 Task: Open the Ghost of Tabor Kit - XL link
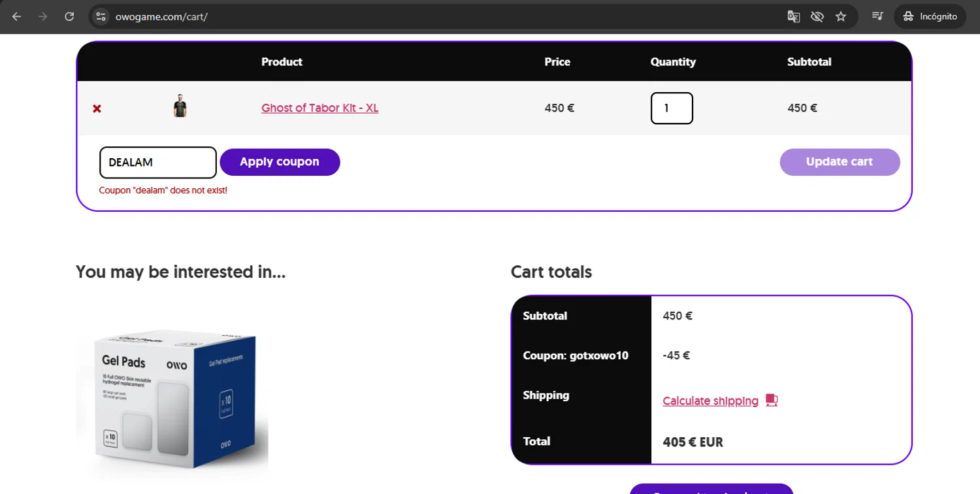pos(320,108)
